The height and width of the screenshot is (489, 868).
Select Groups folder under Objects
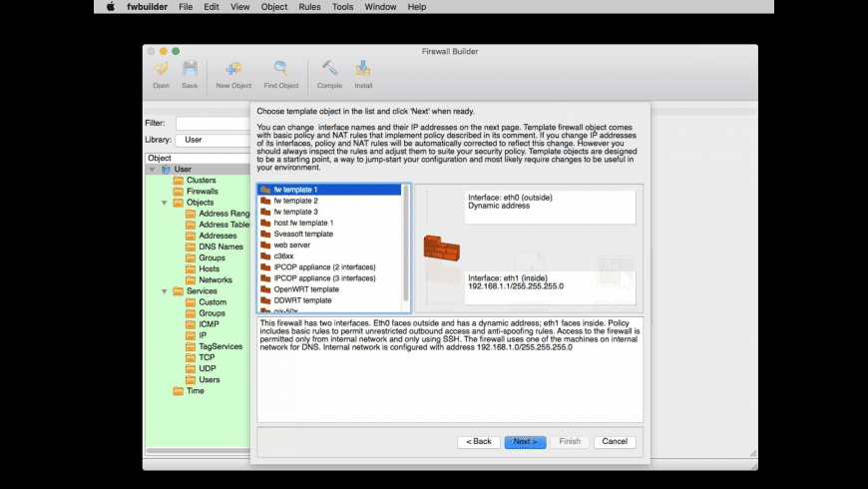[206, 257]
